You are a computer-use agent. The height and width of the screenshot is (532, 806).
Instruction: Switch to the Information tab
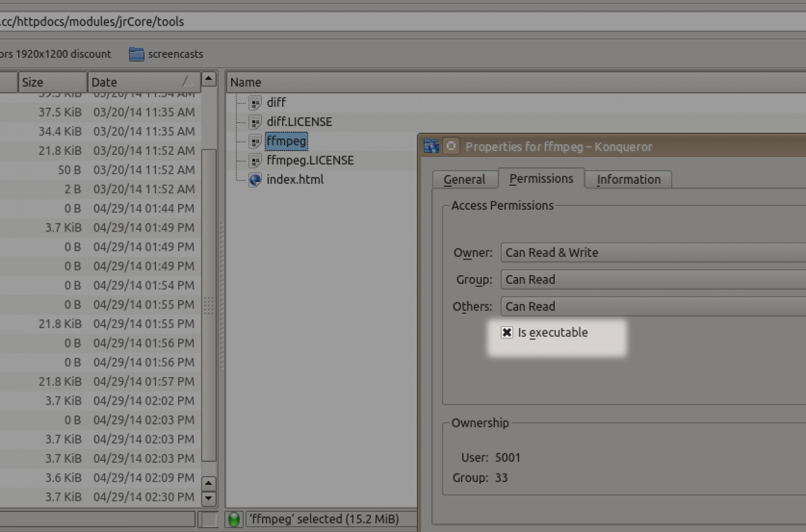[x=628, y=179]
